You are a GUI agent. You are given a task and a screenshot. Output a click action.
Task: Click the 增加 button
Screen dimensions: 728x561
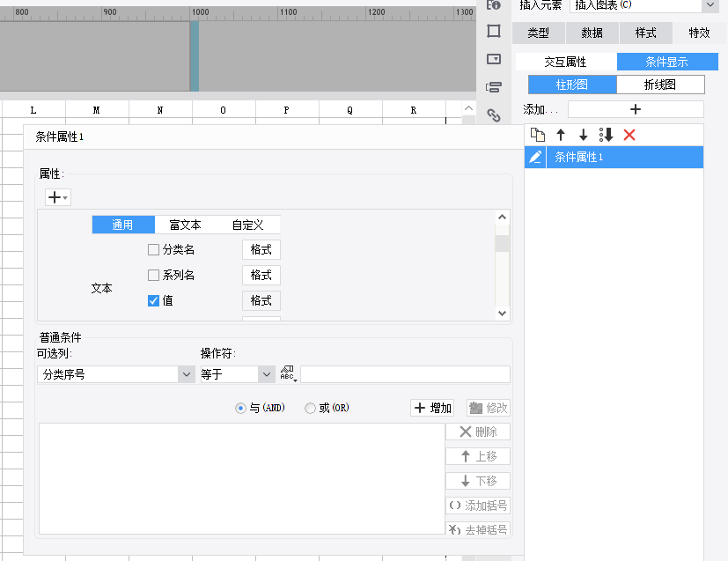pos(432,409)
